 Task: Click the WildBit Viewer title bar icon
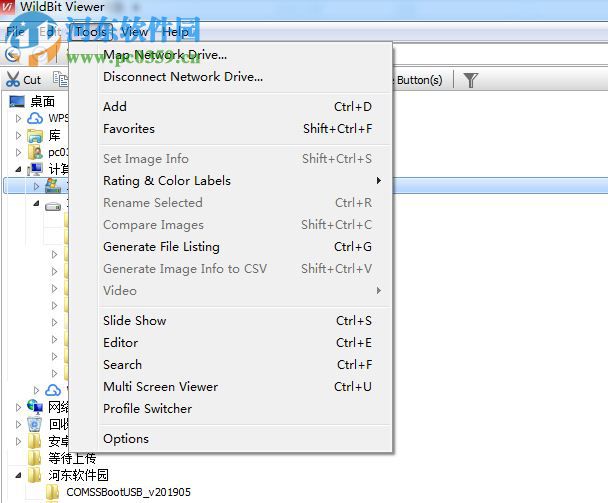coord(8,7)
